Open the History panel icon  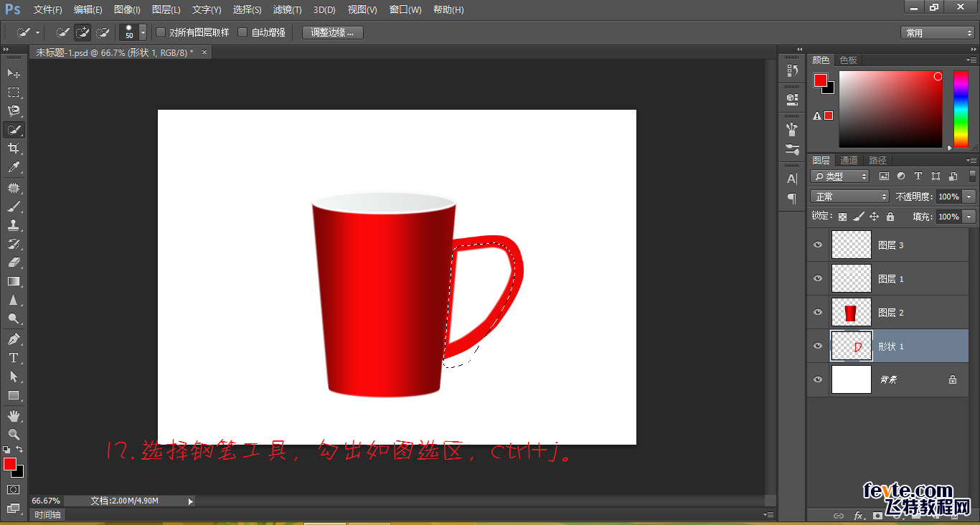pos(792,70)
